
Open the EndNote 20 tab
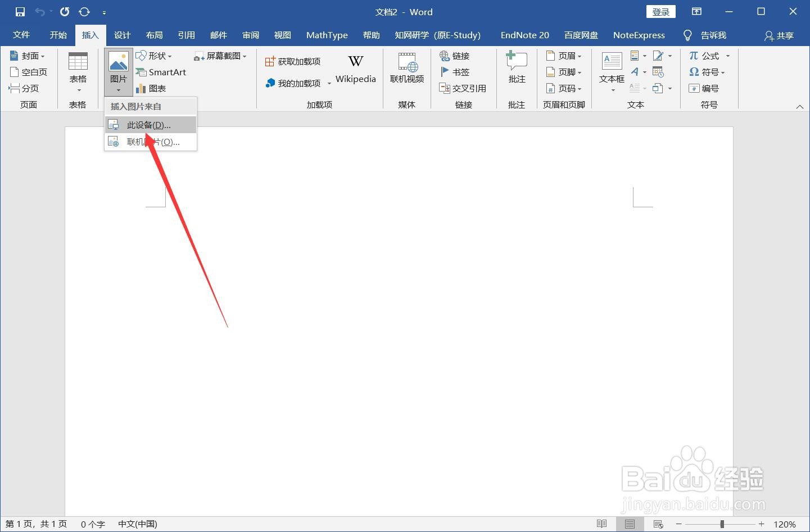click(x=525, y=35)
